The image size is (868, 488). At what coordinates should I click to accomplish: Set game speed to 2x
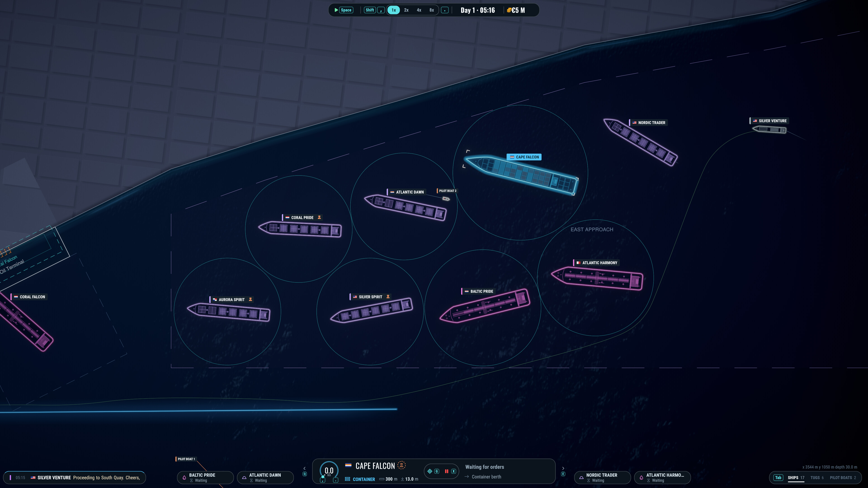406,10
